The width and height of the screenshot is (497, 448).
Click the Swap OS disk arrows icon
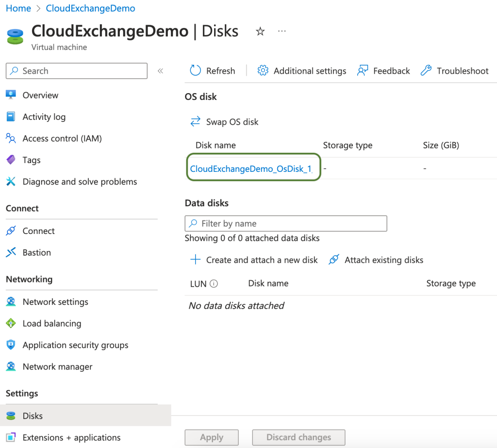click(x=195, y=121)
